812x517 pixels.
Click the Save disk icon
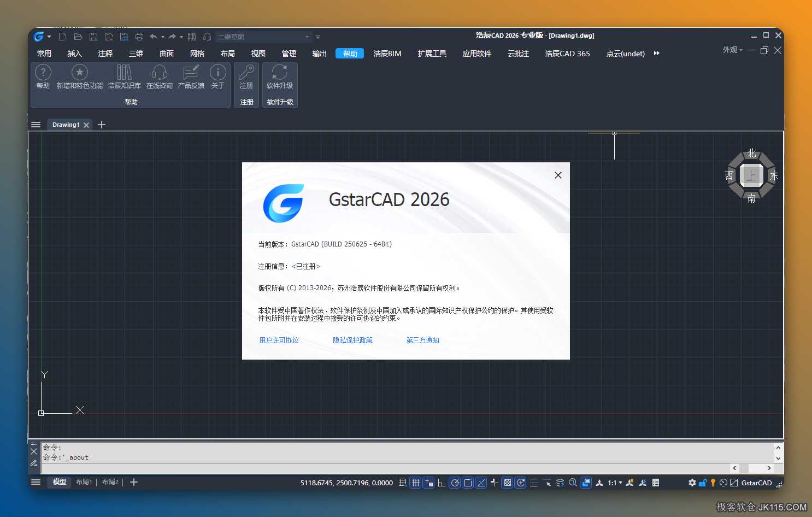click(93, 37)
